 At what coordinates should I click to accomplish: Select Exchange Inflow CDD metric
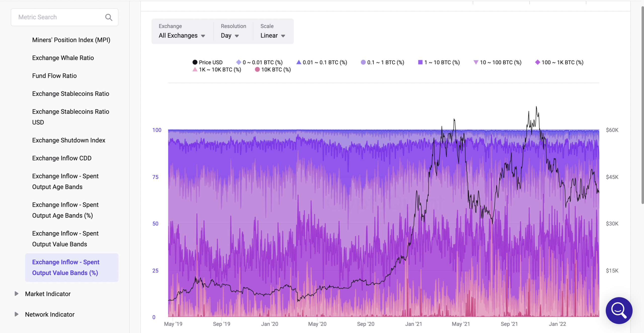click(x=62, y=158)
